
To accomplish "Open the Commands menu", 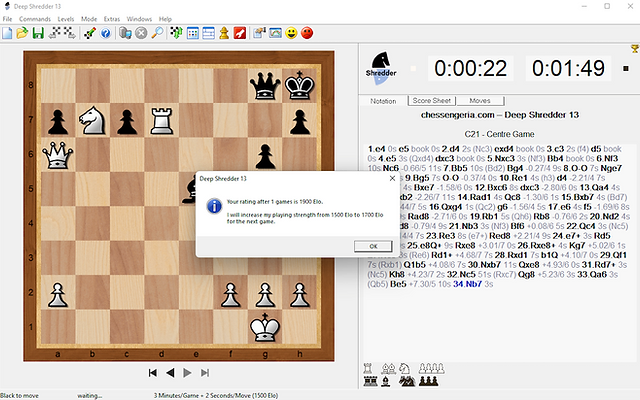I will [35, 19].
